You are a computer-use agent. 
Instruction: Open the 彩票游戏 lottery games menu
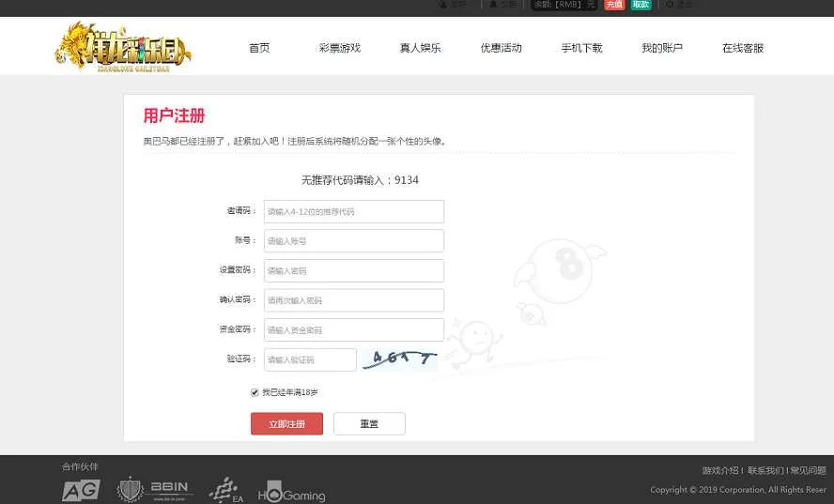pyautogui.click(x=340, y=48)
